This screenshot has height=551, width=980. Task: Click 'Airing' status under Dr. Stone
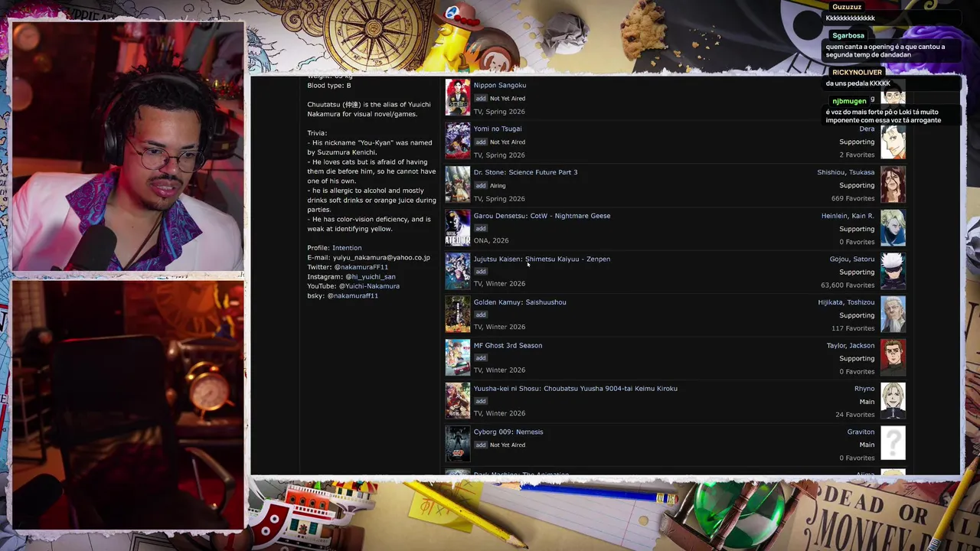tap(498, 186)
